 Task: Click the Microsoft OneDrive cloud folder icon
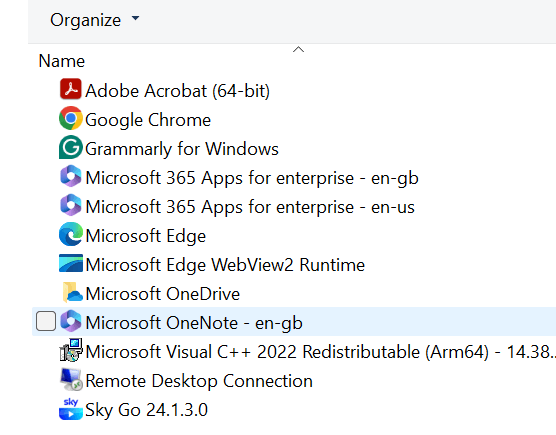pos(72,292)
